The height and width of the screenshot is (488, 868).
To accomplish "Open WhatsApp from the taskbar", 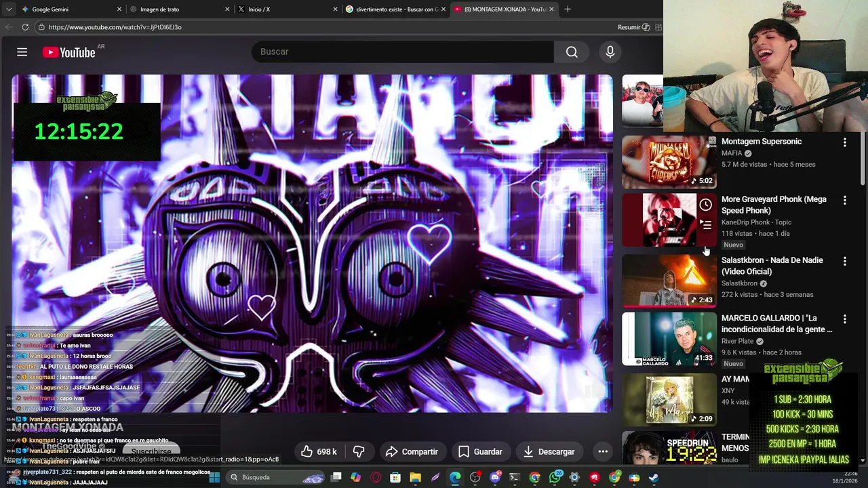I will pos(555,477).
